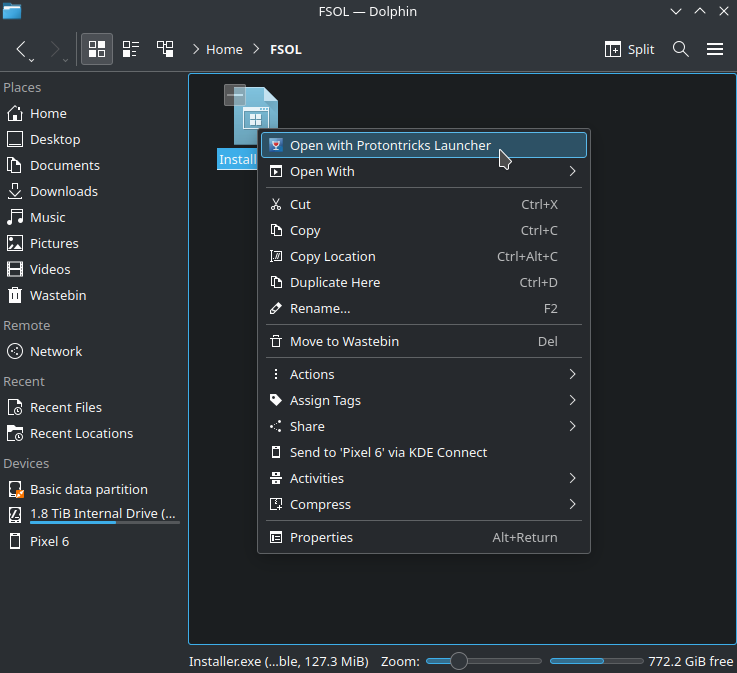Open Pixel 6 device
Screen dimensions: 737x673
pos(49,542)
